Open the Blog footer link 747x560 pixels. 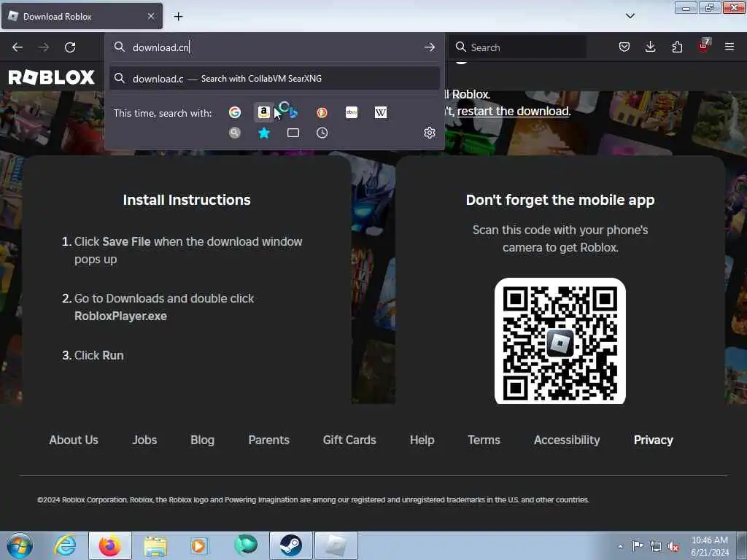click(x=203, y=440)
